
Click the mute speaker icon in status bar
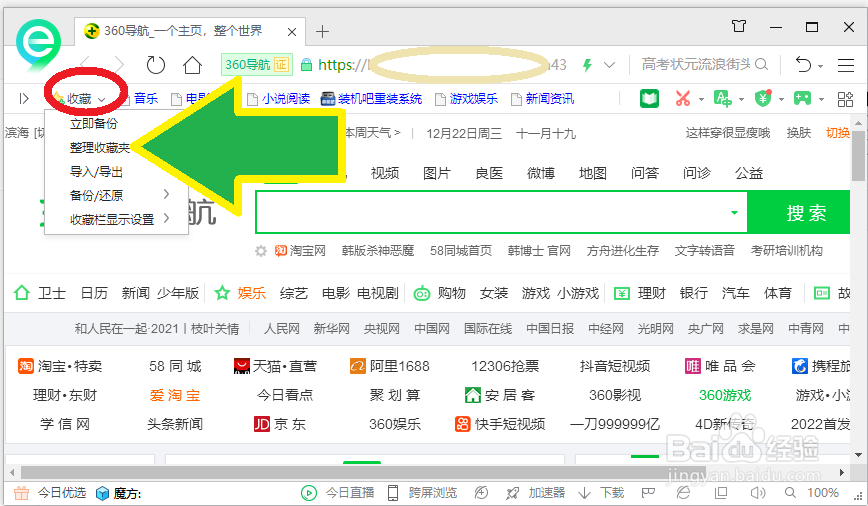(x=758, y=493)
